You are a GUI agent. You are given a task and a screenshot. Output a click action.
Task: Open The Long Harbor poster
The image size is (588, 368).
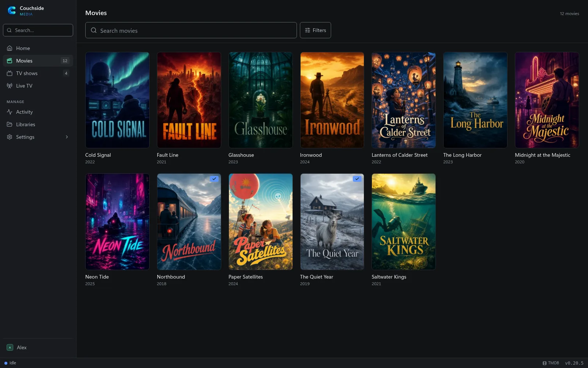475,100
